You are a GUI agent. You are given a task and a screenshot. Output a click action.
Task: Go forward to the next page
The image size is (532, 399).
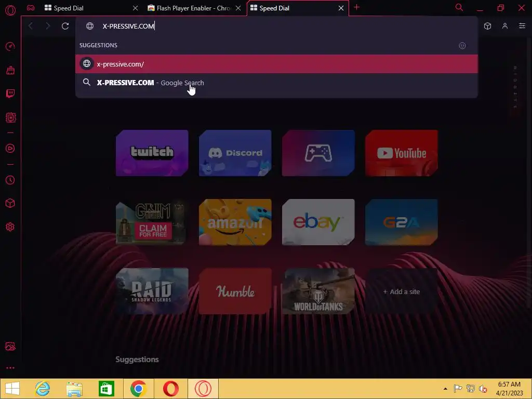coord(48,26)
